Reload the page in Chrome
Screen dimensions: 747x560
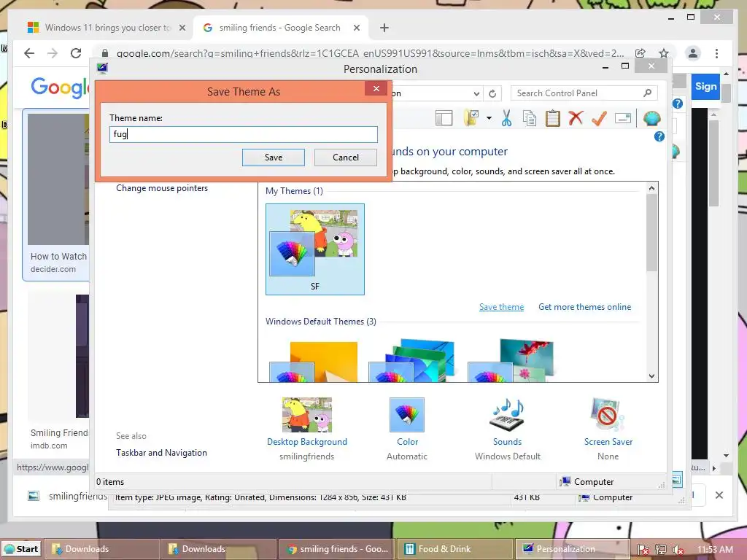coord(76,53)
